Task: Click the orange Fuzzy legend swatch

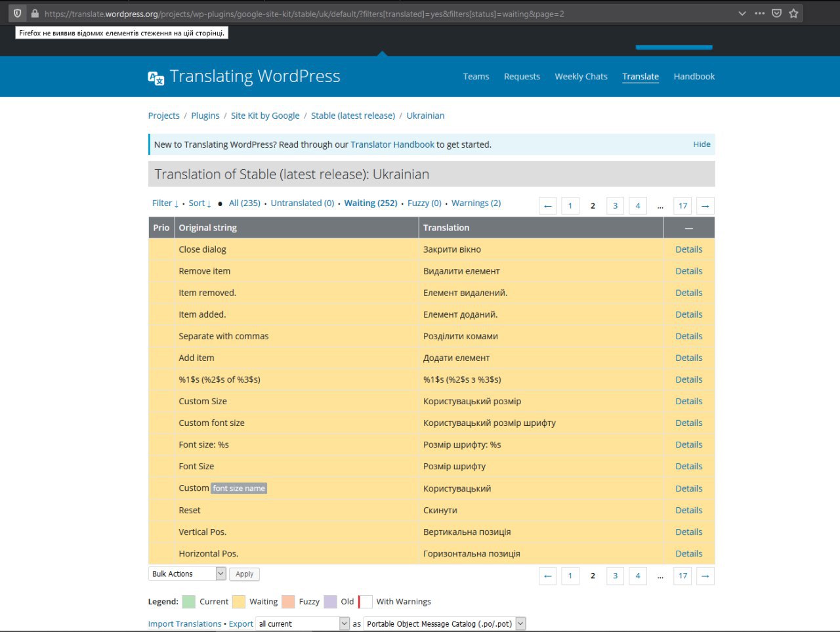Action: (288, 602)
